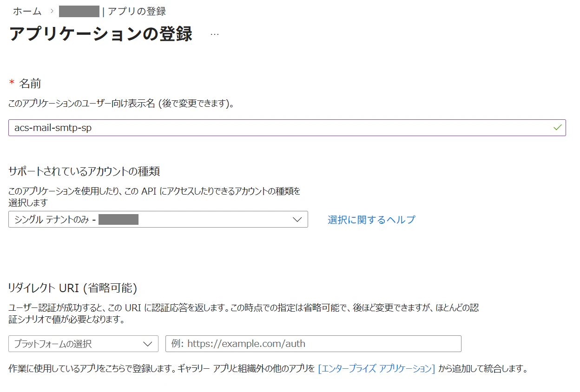The image size is (580, 392).
Task: Open the ellipsis menu beside アプリケーションの登録
Action: 214,35
